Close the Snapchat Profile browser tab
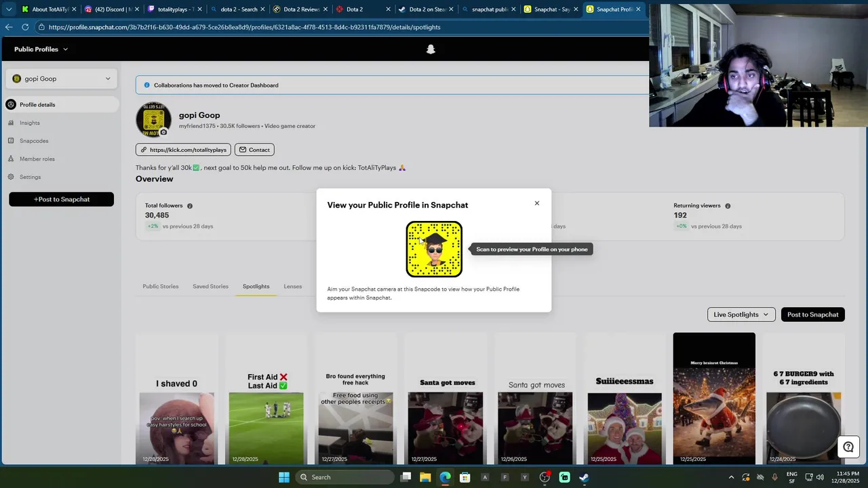 [638, 9]
